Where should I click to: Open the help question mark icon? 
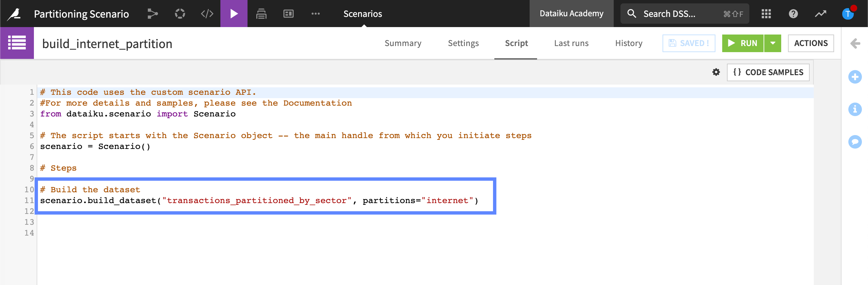tap(793, 14)
